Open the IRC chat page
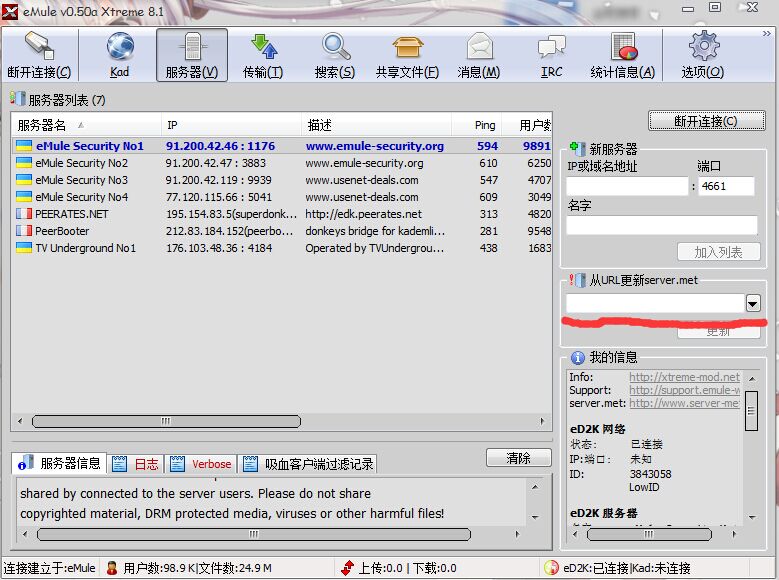This screenshot has height=580, width=779. [551, 55]
